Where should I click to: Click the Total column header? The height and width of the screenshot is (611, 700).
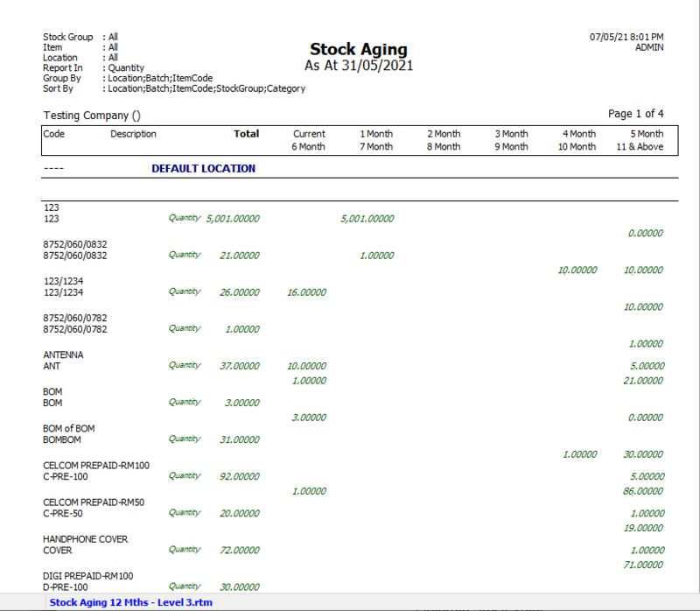pyautogui.click(x=246, y=134)
